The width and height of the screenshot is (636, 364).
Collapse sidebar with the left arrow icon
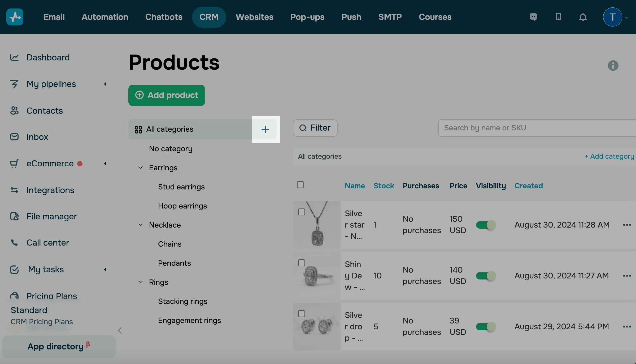click(120, 330)
